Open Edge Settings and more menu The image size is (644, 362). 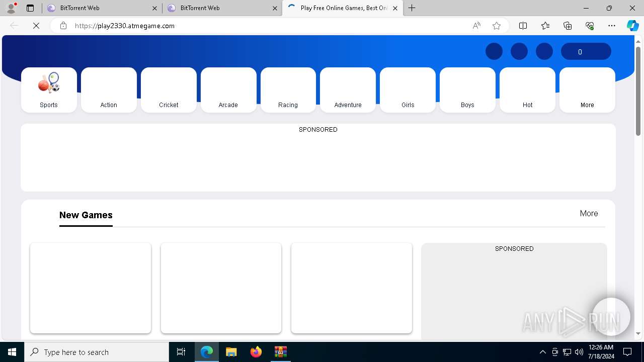(x=612, y=26)
